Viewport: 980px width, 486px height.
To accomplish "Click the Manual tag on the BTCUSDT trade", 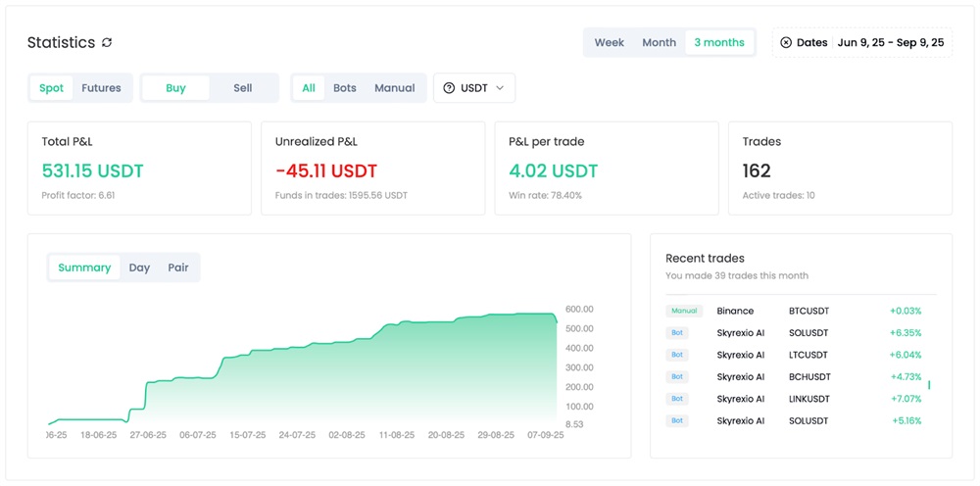I will (x=684, y=311).
